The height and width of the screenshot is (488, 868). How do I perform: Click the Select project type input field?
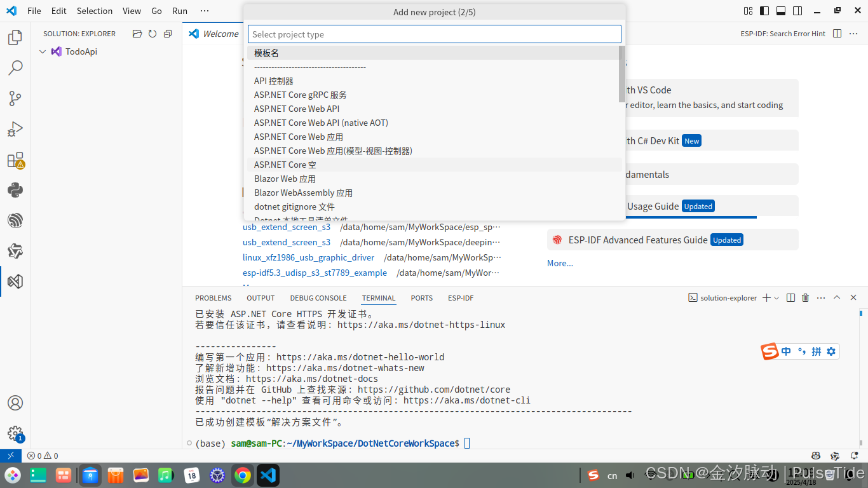[x=435, y=34]
